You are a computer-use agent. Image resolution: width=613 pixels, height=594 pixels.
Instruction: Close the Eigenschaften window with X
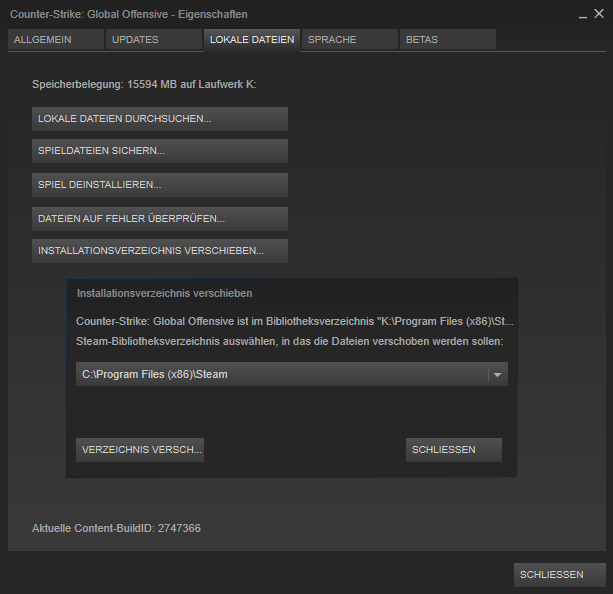pyautogui.click(x=599, y=14)
